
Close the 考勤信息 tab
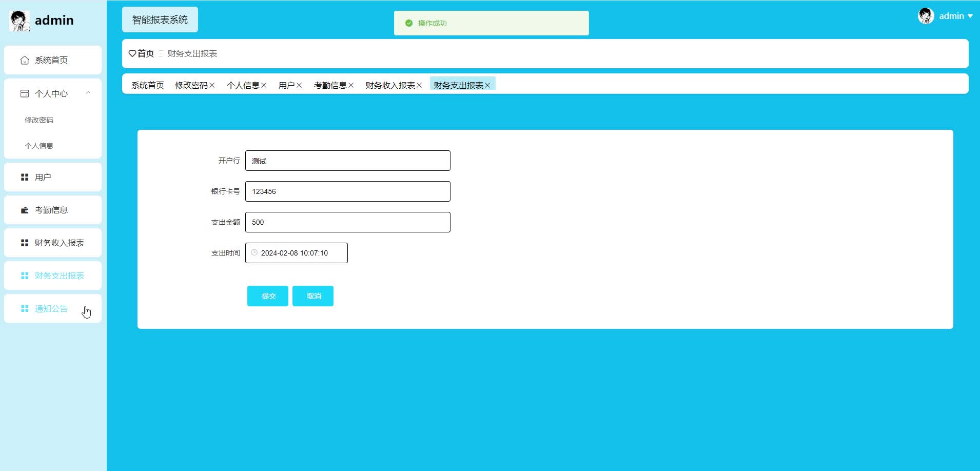click(x=351, y=85)
